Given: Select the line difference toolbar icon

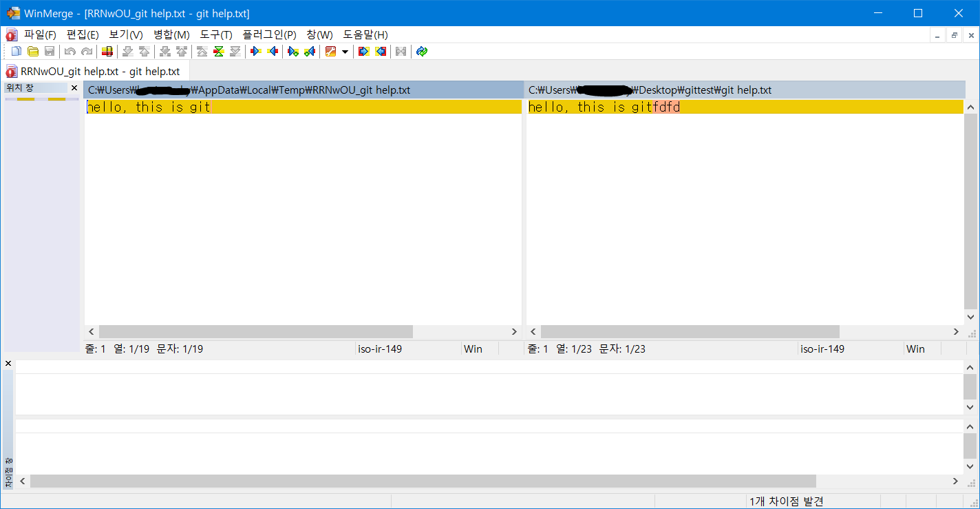Looking at the screenshot, I should (x=107, y=52).
